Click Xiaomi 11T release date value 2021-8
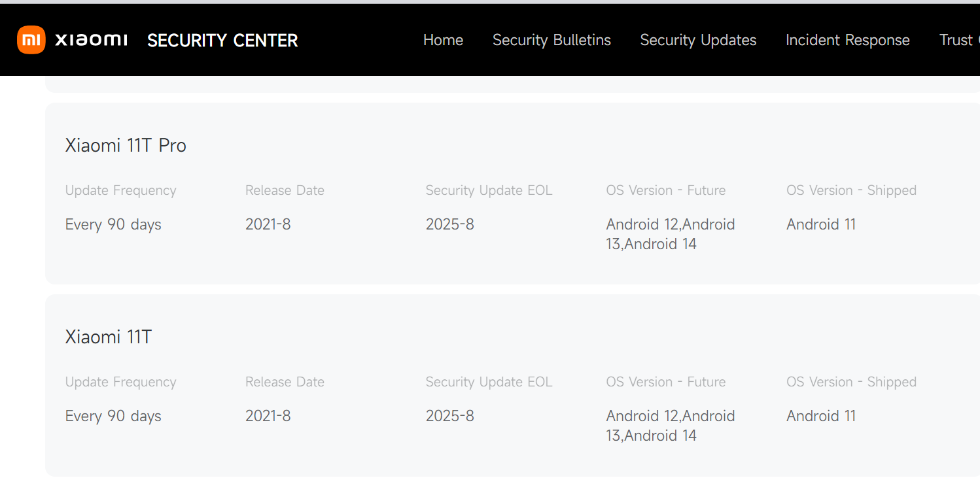Image resolution: width=980 pixels, height=478 pixels. (x=268, y=416)
